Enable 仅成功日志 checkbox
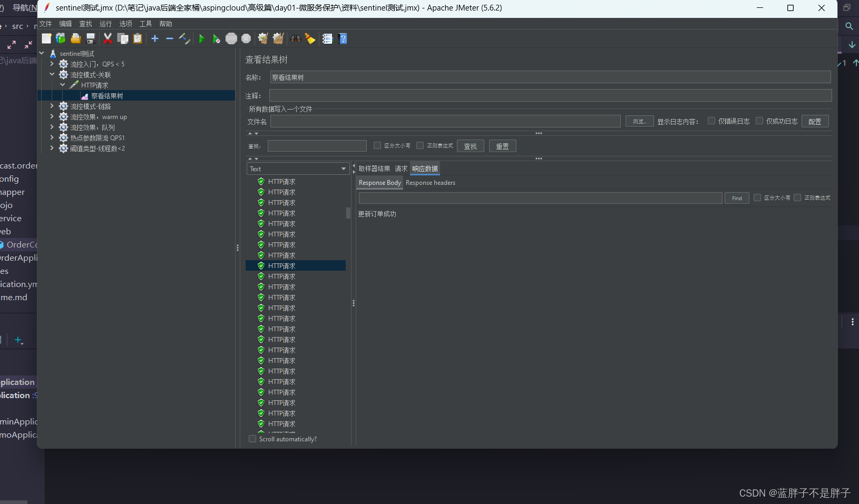 coord(759,121)
